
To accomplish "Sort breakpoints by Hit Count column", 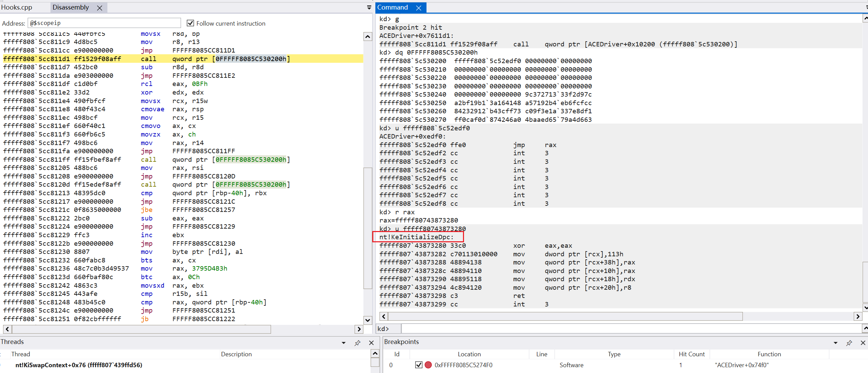I will point(691,354).
